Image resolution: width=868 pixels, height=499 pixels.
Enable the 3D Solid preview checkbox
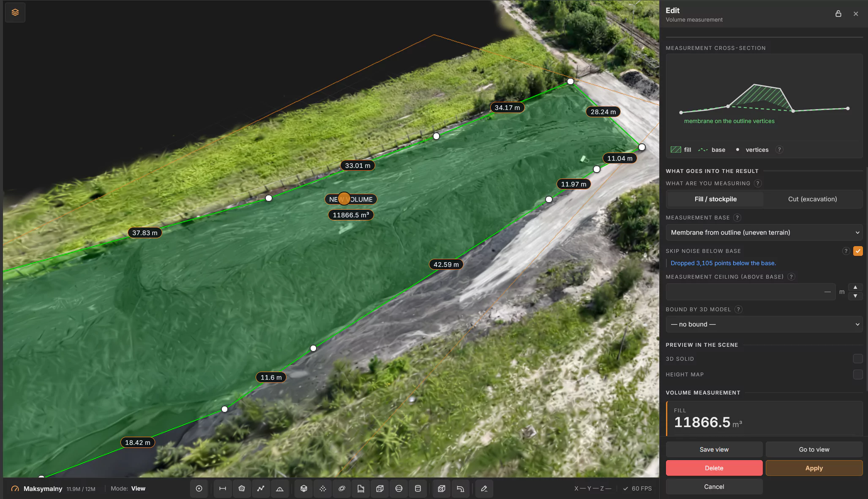[858, 359]
